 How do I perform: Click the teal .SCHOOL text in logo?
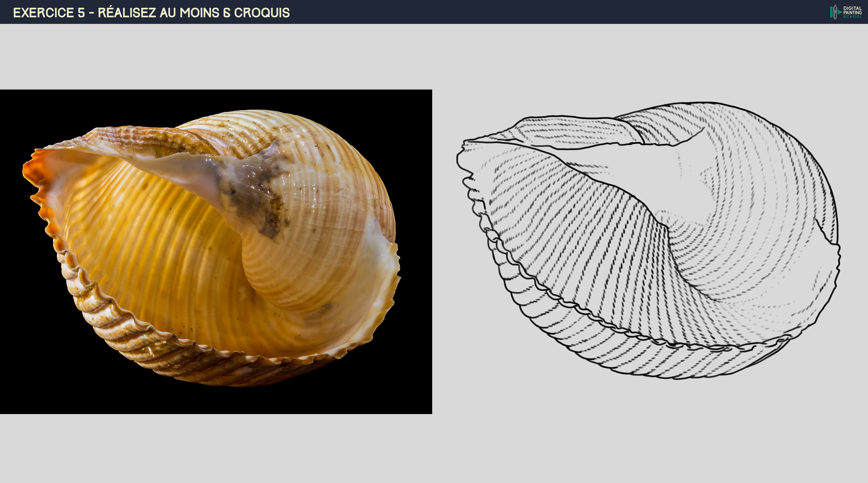pos(852,16)
